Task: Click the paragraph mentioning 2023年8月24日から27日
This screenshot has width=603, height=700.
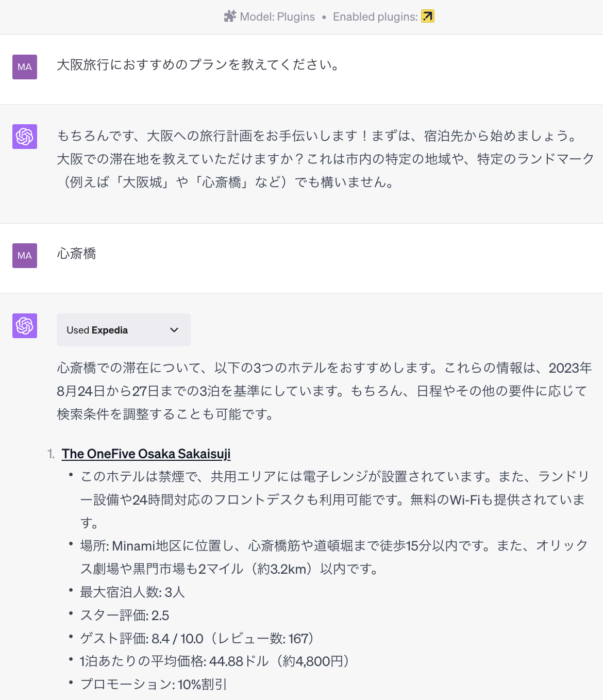Action: 325,391
